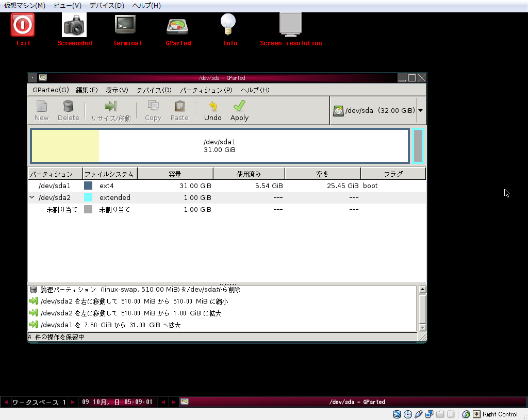Click the VirtualBox hard disk status icon
The image size is (528, 420).
397,414
